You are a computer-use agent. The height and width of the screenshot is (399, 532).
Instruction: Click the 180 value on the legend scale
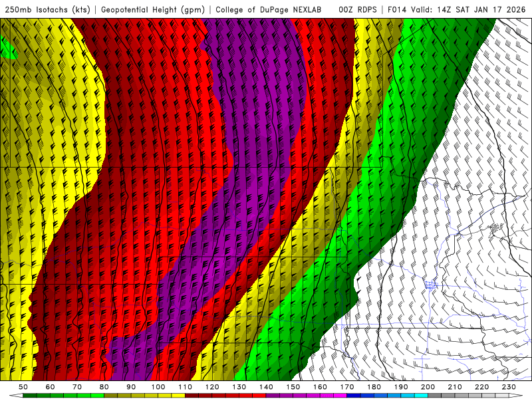coord(374,387)
